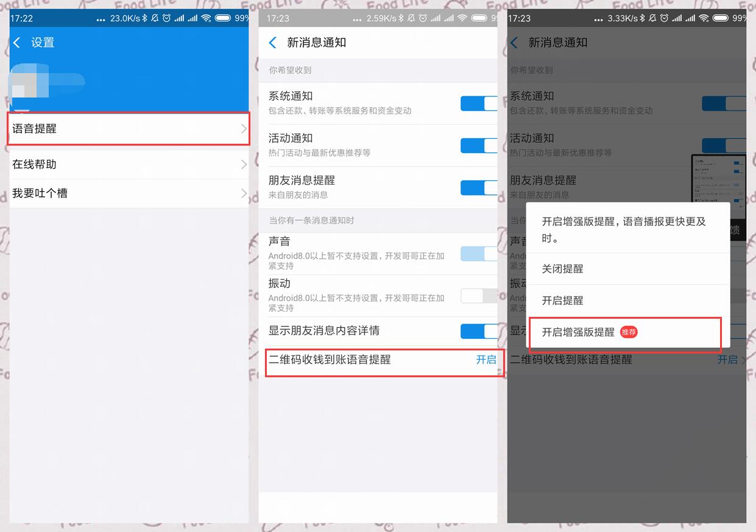The width and height of the screenshot is (756, 532).
Task: Tap 开启 next to 二维码收钱到账语音提醒
Action: (487, 360)
